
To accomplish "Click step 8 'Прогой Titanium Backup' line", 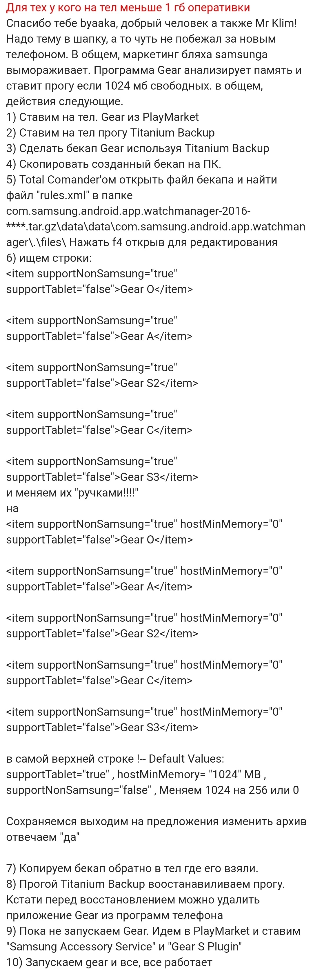I will (145, 884).
